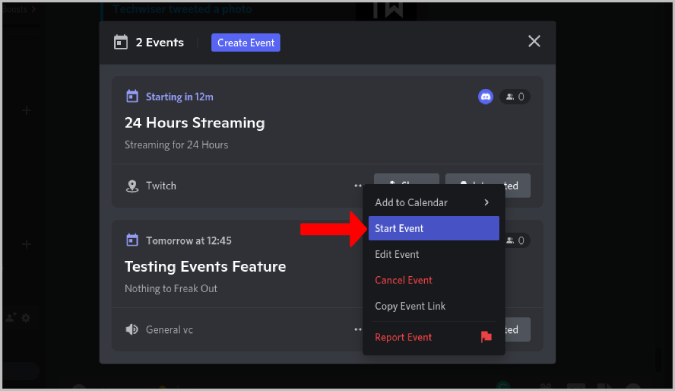Click the Tomorrow at 12:45 label
Viewport: 675px width, 391px height.
[189, 241]
